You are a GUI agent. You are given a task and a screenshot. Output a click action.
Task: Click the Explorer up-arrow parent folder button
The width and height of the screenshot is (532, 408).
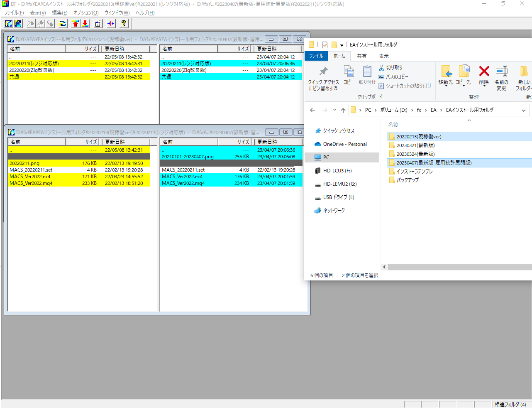pyautogui.click(x=343, y=110)
